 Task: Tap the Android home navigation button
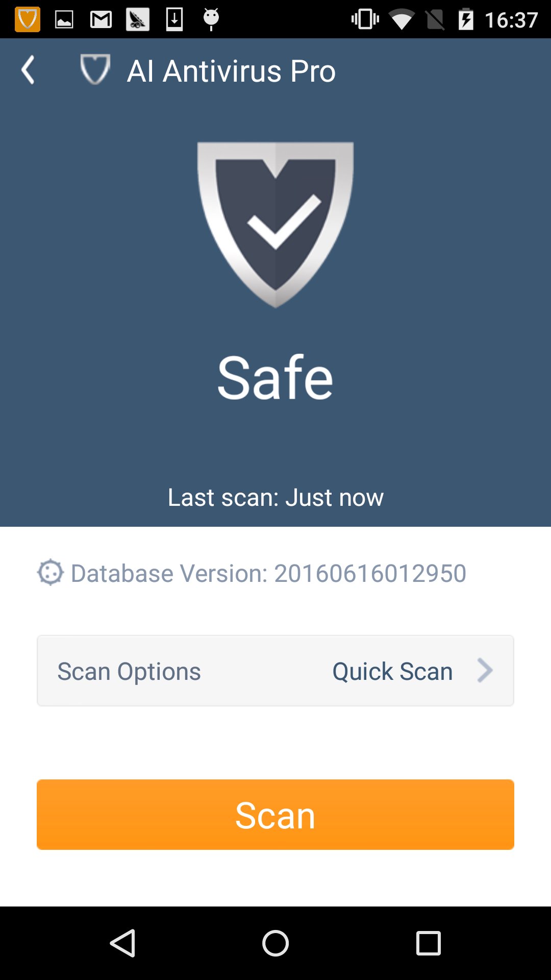(275, 943)
